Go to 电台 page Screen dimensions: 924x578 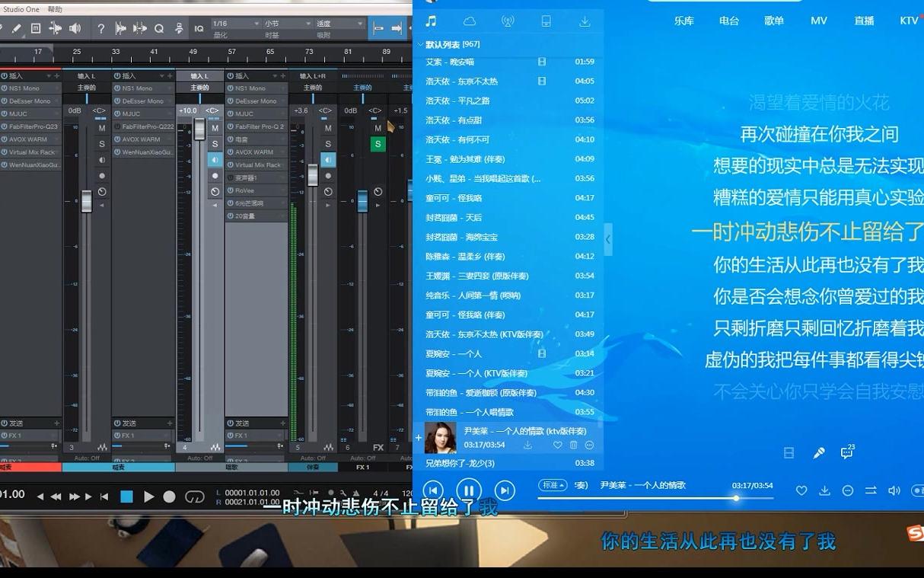(x=728, y=21)
